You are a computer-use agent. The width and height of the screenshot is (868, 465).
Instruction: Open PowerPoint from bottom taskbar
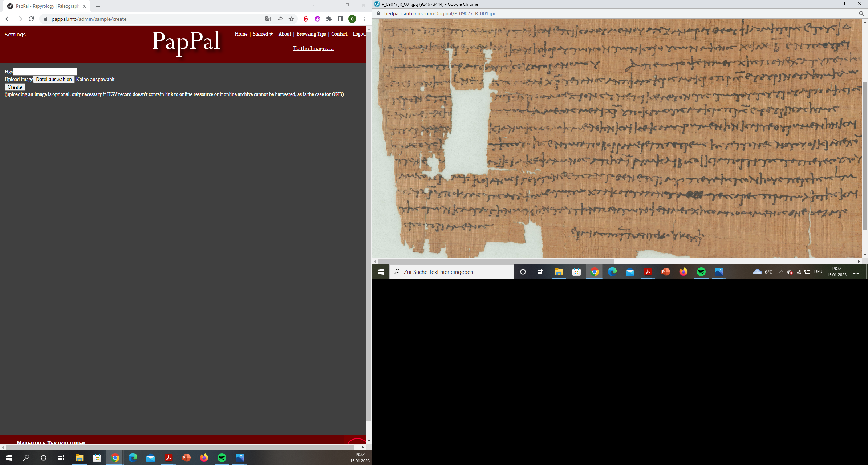coord(186,458)
